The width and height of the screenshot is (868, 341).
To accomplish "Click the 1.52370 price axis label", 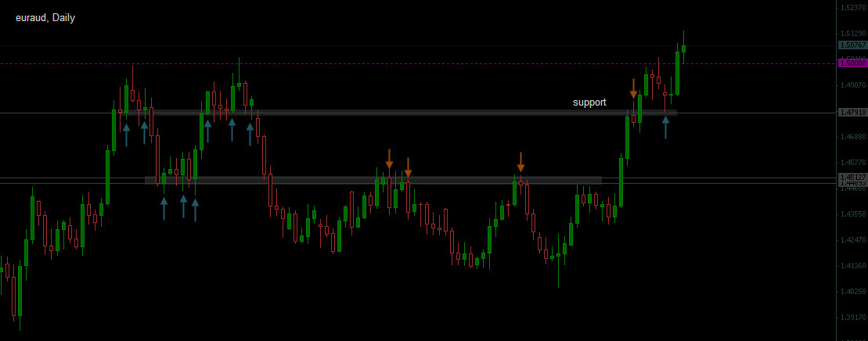I will coord(853,8).
